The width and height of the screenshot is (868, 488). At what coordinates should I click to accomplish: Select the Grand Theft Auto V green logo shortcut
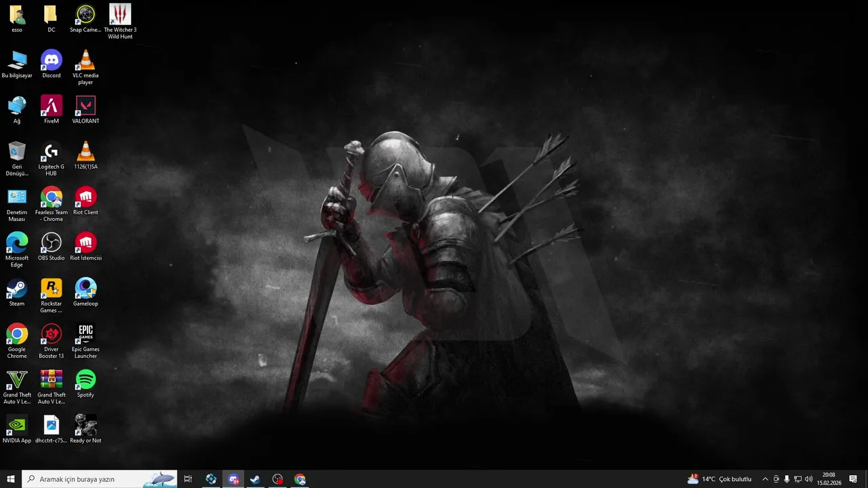click(17, 386)
